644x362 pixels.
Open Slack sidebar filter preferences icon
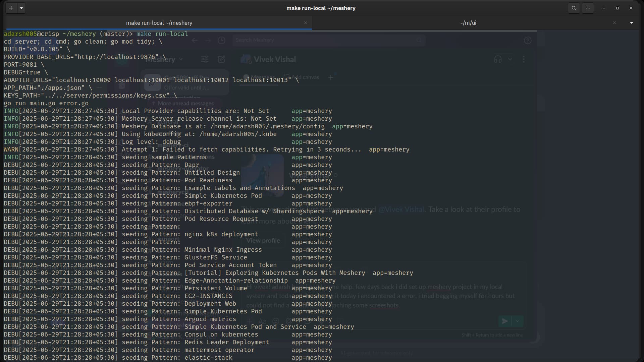point(205,59)
